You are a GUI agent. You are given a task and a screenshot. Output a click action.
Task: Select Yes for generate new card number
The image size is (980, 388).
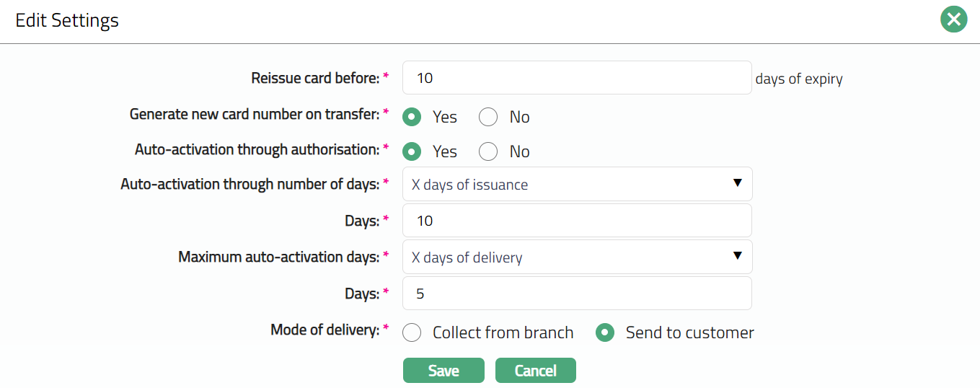coord(412,117)
